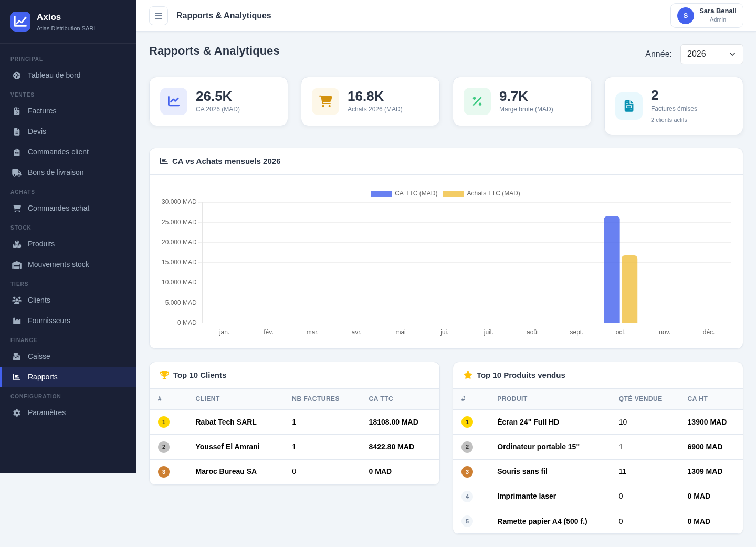Click the Mouvements stock warehouse icon

point(17,264)
